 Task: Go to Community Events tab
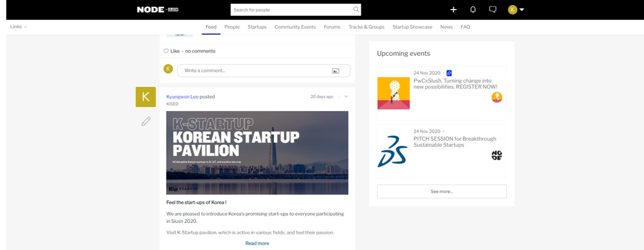[295, 27]
